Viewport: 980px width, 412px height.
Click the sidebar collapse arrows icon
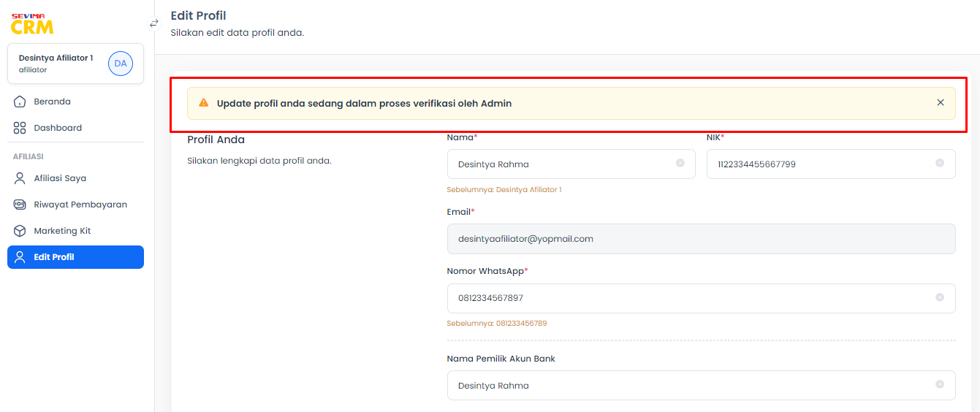[154, 23]
